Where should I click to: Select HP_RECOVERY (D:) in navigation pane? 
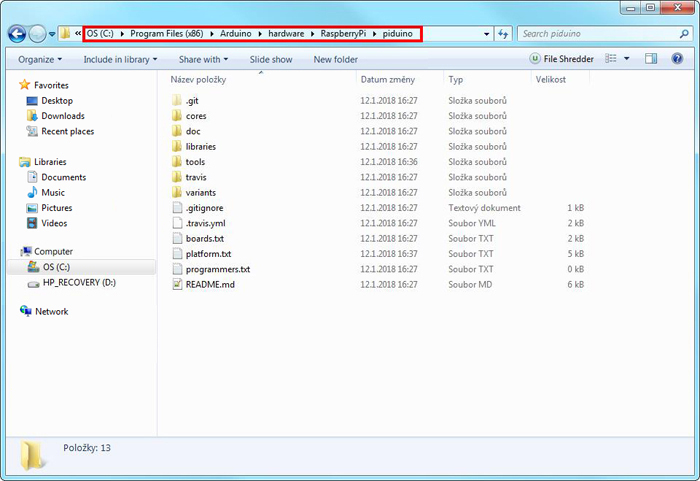78,283
